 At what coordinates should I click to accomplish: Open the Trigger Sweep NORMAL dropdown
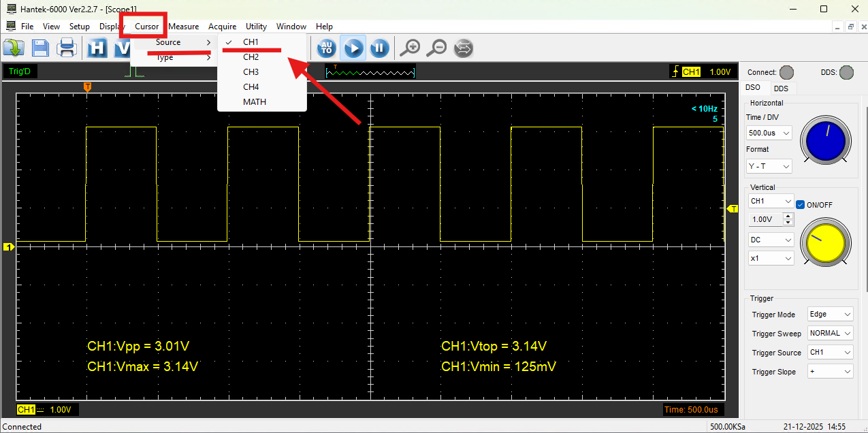[831, 333]
